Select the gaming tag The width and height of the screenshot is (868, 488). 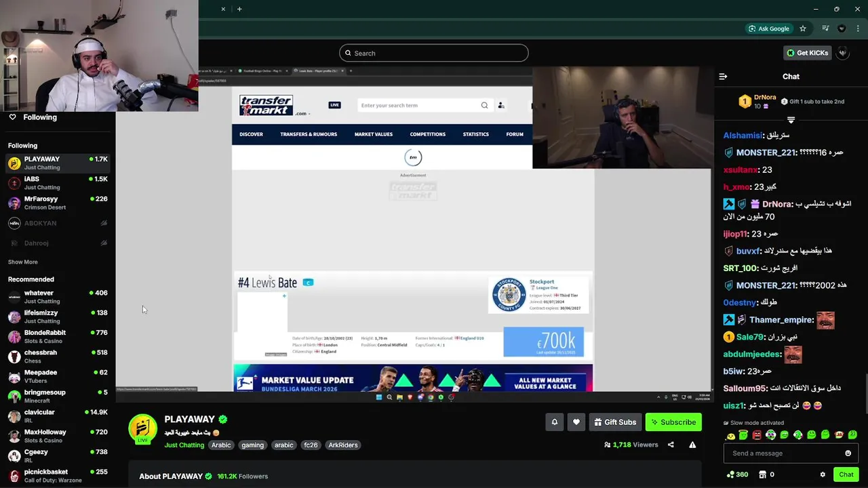[252, 445]
